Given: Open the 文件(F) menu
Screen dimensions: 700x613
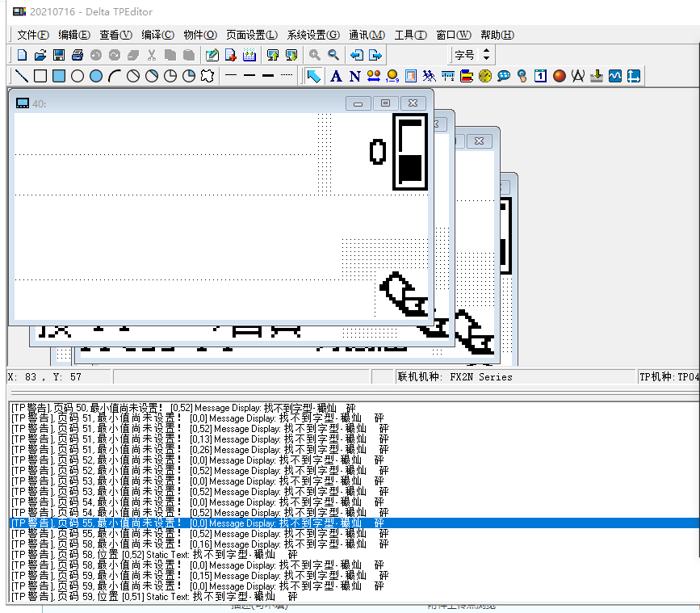Looking at the screenshot, I should click(x=33, y=35).
